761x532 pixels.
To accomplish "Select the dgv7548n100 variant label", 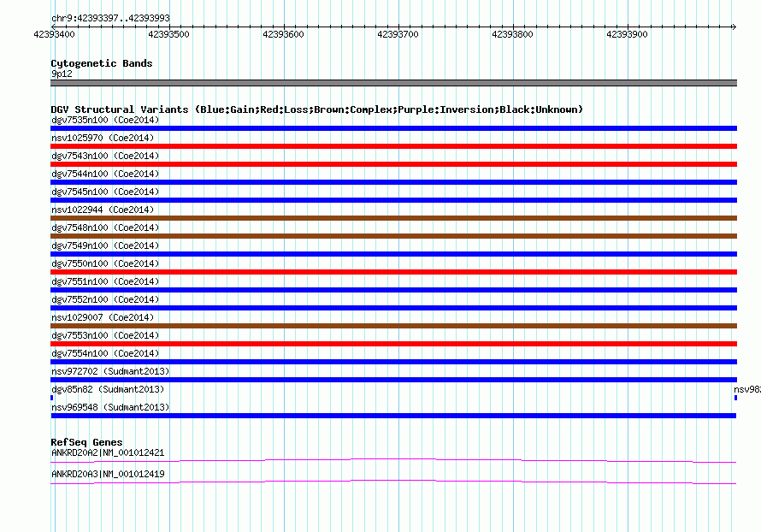I will [x=104, y=228].
